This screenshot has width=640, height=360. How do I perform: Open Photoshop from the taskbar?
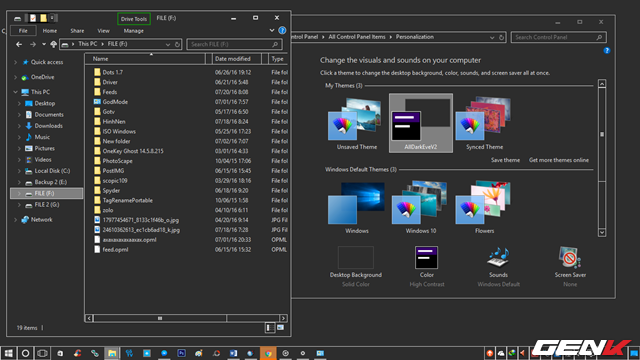tap(182, 353)
